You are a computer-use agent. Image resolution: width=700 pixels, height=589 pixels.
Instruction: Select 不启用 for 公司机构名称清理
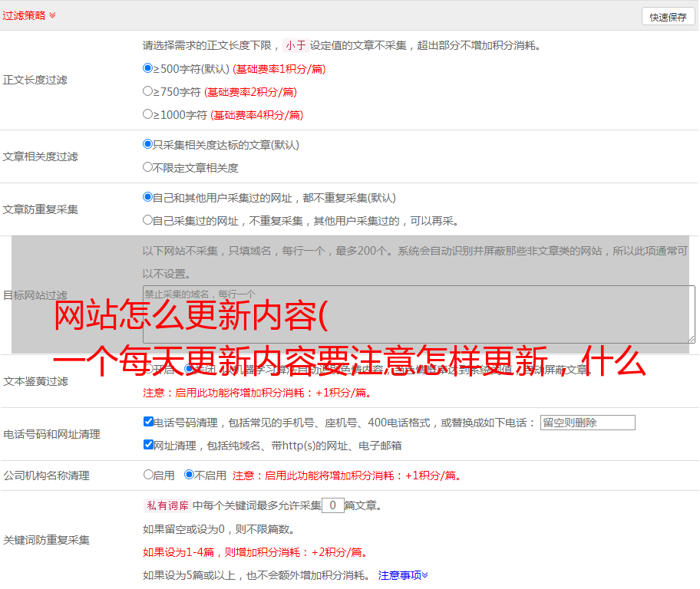190,475
